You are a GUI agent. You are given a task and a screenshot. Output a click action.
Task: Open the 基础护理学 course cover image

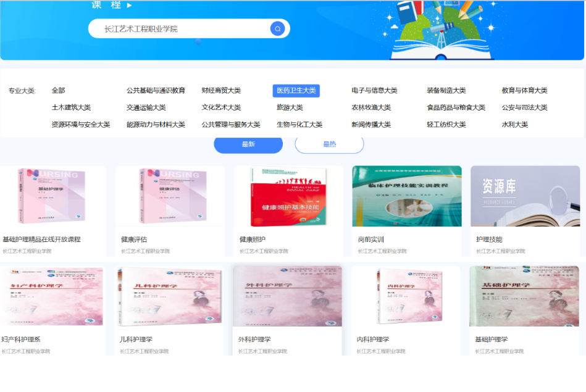coord(524,296)
